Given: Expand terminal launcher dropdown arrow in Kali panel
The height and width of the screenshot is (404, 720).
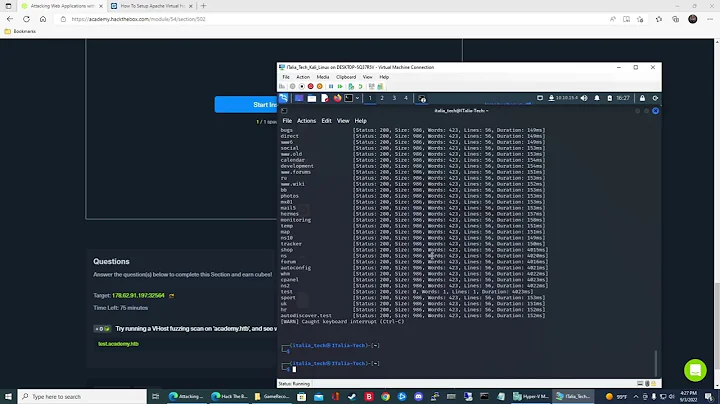Looking at the screenshot, I should click(x=357, y=98).
